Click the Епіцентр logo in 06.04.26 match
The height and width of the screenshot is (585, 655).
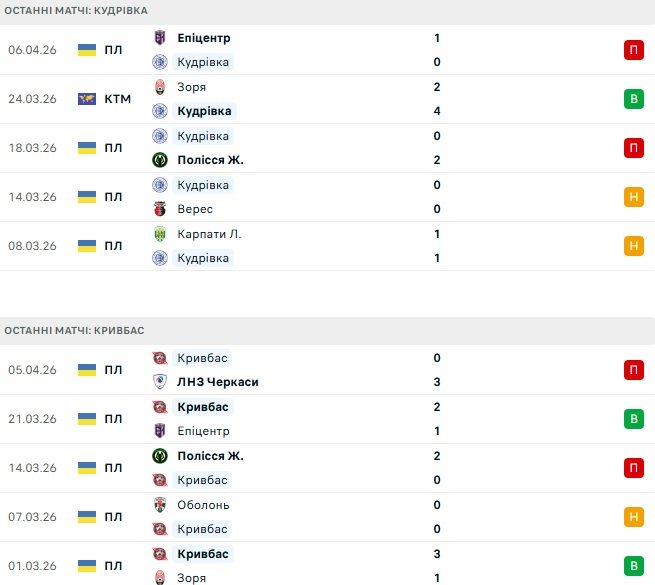159,38
